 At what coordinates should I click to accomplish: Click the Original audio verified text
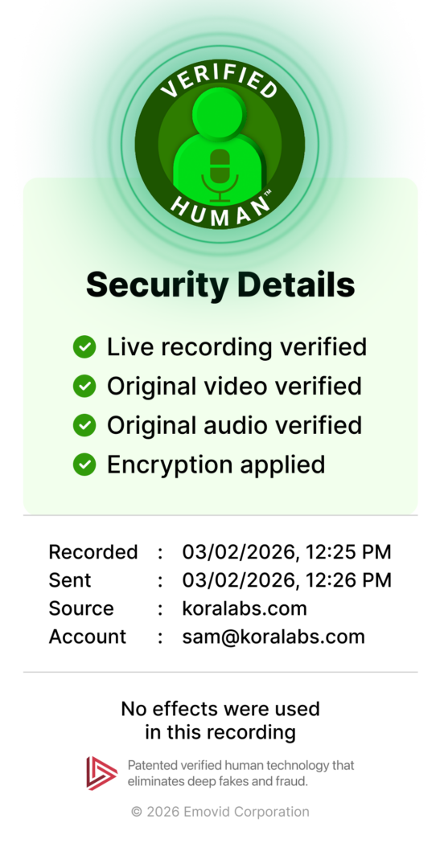click(234, 425)
